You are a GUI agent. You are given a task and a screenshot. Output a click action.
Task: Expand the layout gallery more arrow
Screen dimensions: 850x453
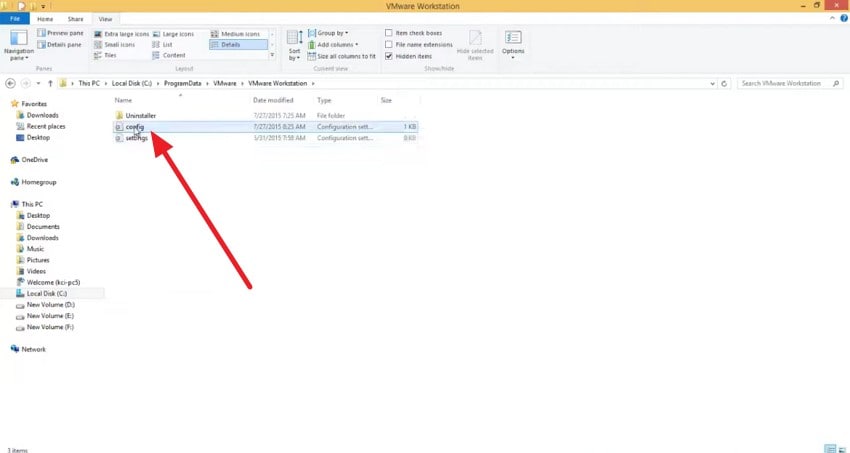pyautogui.click(x=272, y=55)
